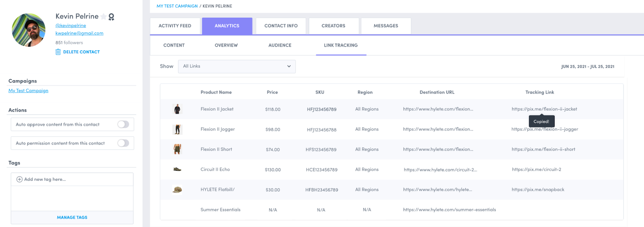Open the My Test Campaign link in sidebar
This screenshot has width=644, height=227.
point(28,91)
